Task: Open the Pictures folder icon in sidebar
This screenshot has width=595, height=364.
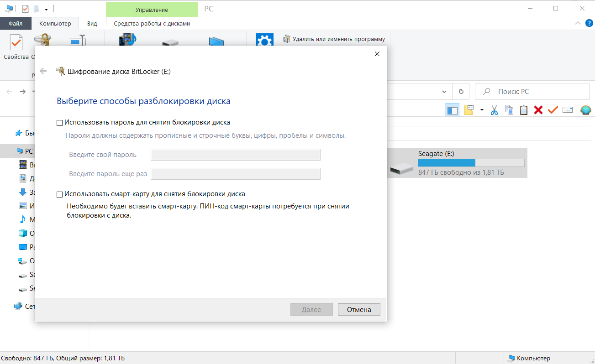Action: (23, 206)
